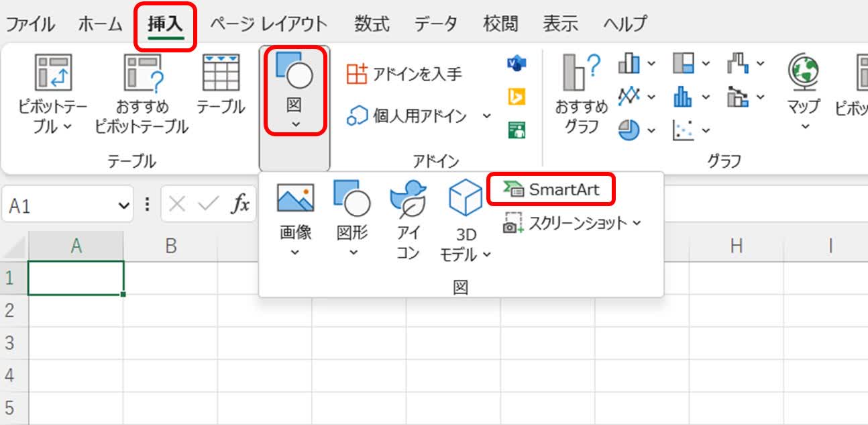This screenshot has width=868, height=425.
Task: Go to the 校閲 tab
Action: click(x=500, y=24)
